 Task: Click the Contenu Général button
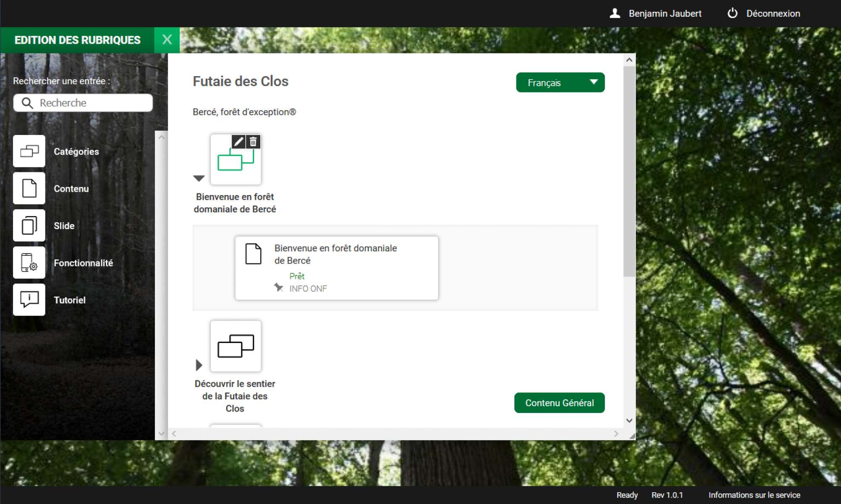coord(559,403)
